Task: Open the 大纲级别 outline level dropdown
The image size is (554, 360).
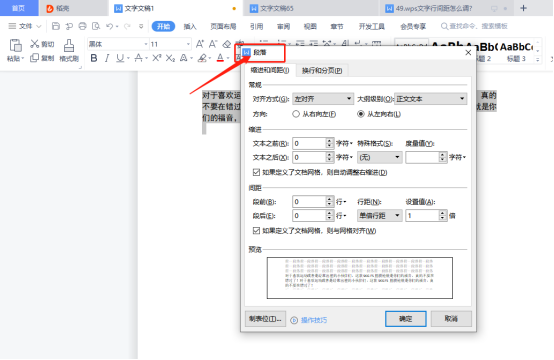Action: [x=430, y=99]
